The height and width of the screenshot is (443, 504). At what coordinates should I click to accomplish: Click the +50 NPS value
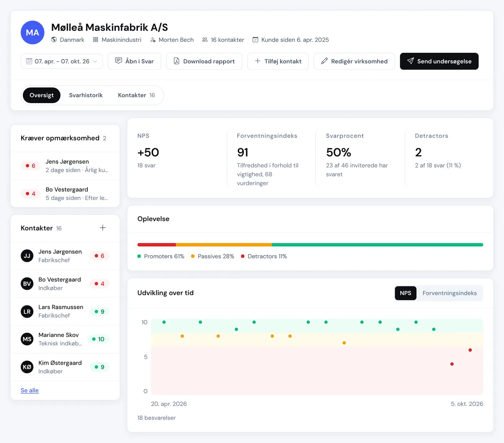tap(148, 152)
